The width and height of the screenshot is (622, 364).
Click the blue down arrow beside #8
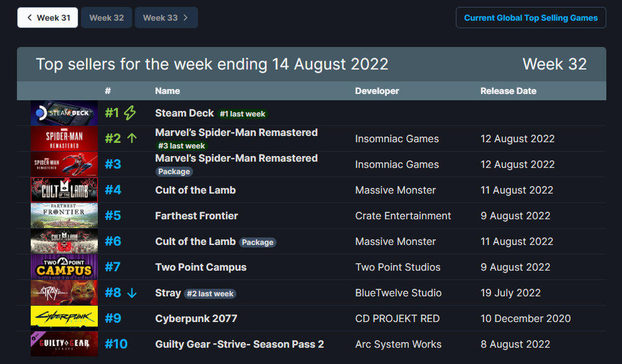[132, 293]
